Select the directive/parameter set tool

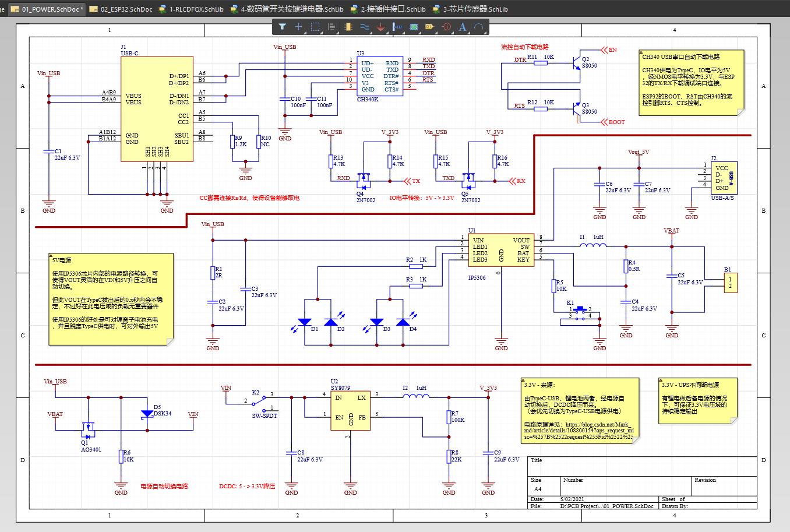click(x=447, y=27)
